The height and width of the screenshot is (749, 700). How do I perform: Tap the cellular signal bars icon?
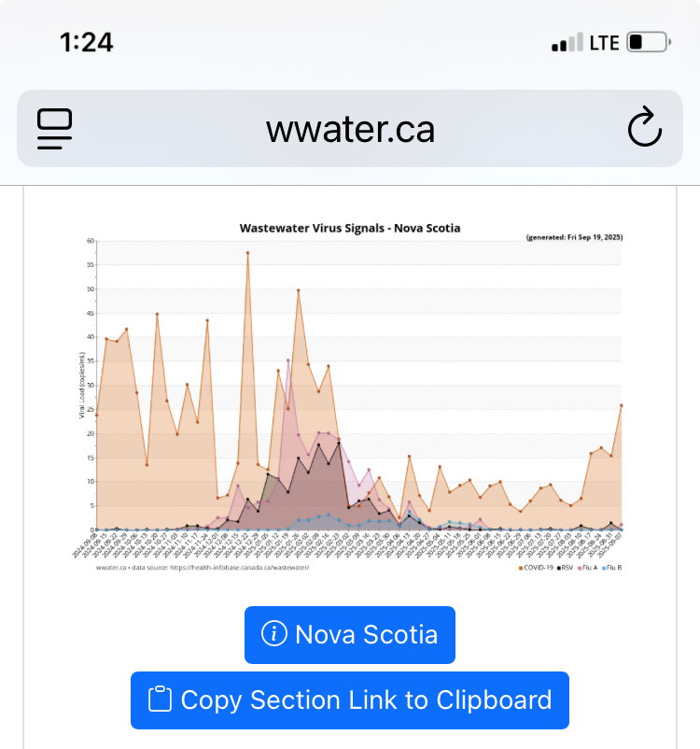(567, 43)
